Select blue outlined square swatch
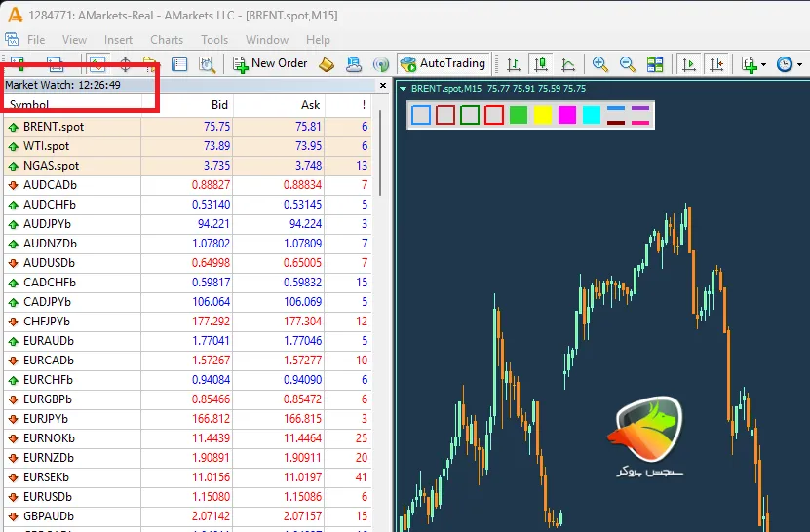Screen dimensions: 810x532 click(420, 115)
